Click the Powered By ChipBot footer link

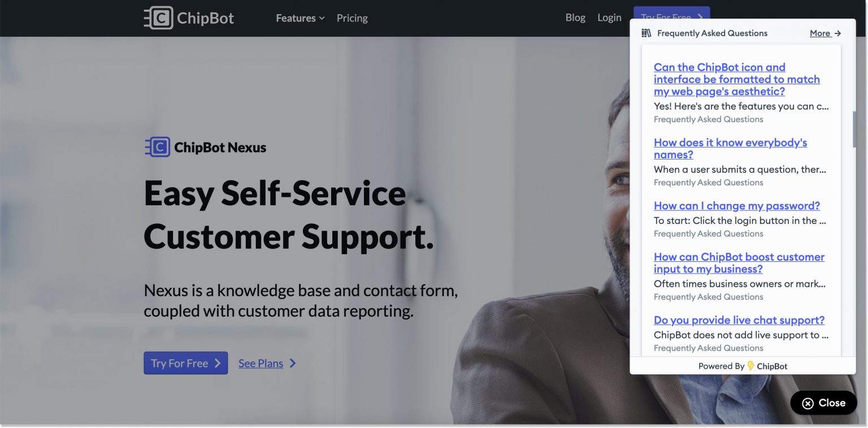pos(743,366)
